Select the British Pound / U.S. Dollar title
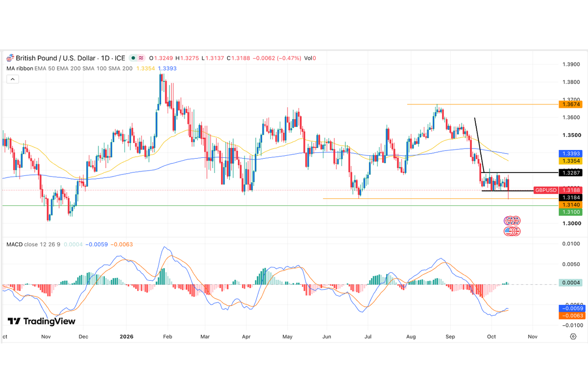Viewport: 588px width, 392px height. [x=55, y=58]
